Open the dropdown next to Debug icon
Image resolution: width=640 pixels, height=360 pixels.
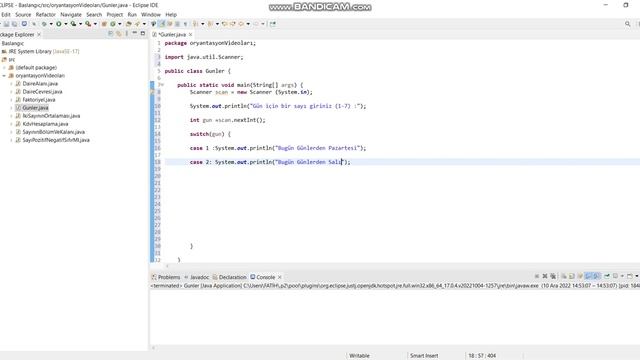click(51, 24)
